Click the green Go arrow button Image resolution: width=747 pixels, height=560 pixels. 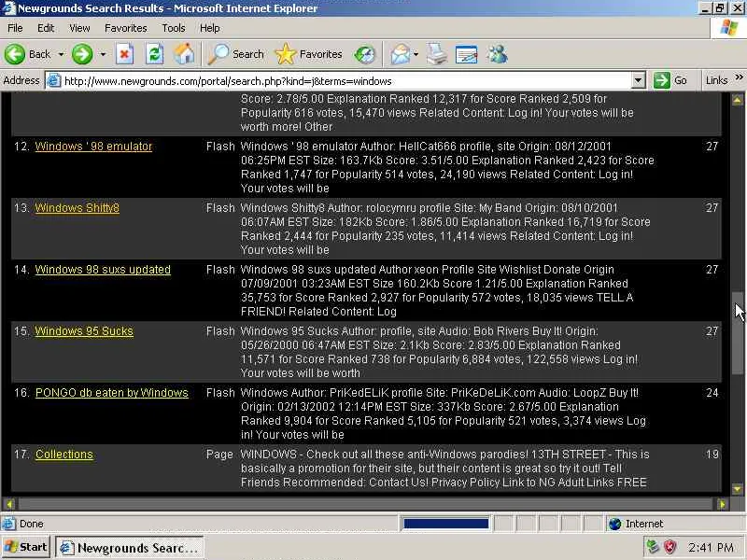coord(661,80)
